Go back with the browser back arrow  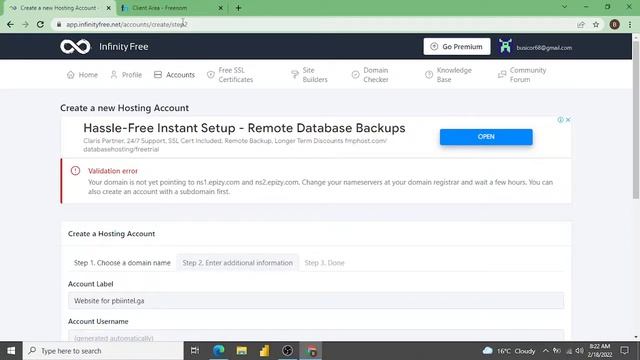click(10, 24)
